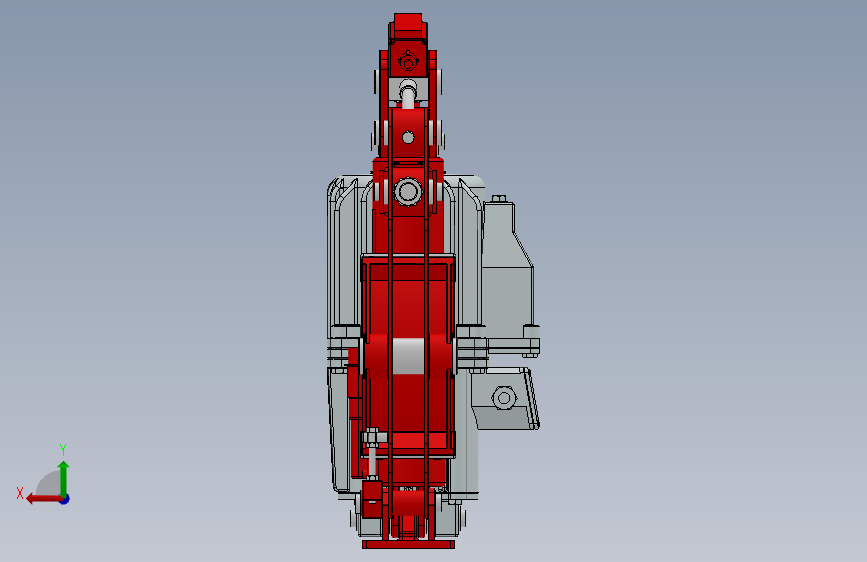The image size is (867, 562).
Task: Click the green Y axis arrow
Action: [x=64, y=478]
